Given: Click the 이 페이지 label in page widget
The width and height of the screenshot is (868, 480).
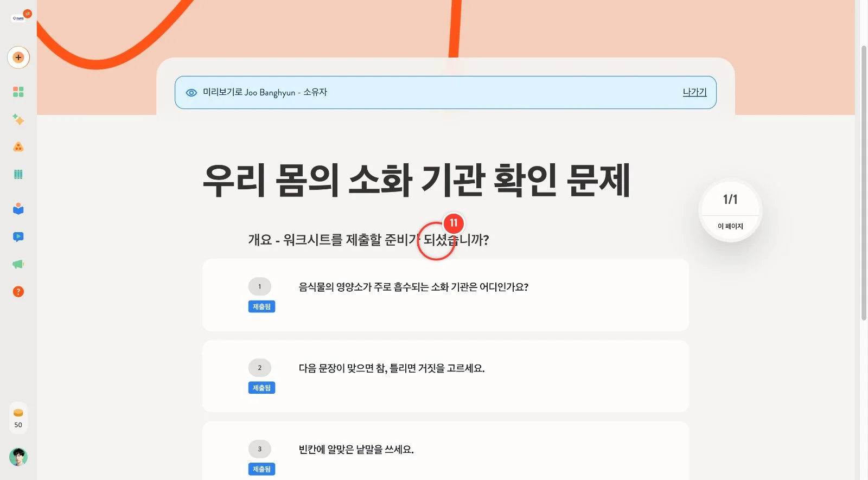Looking at the screenshot, I should click(730, 226).
